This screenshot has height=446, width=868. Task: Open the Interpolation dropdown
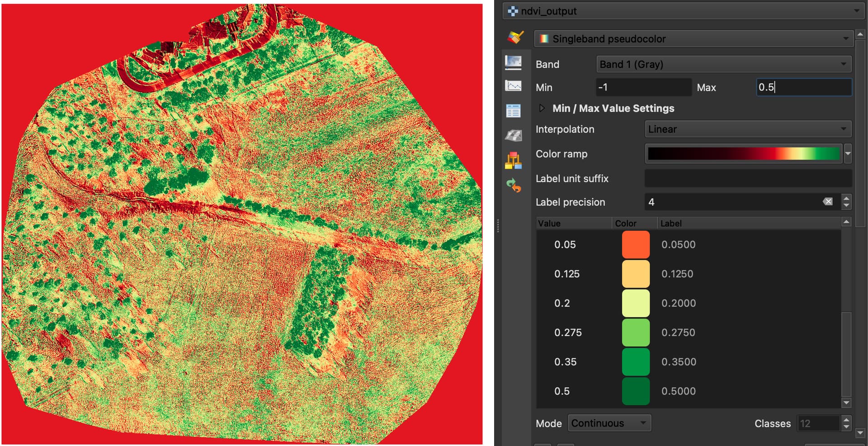[747, 129]
